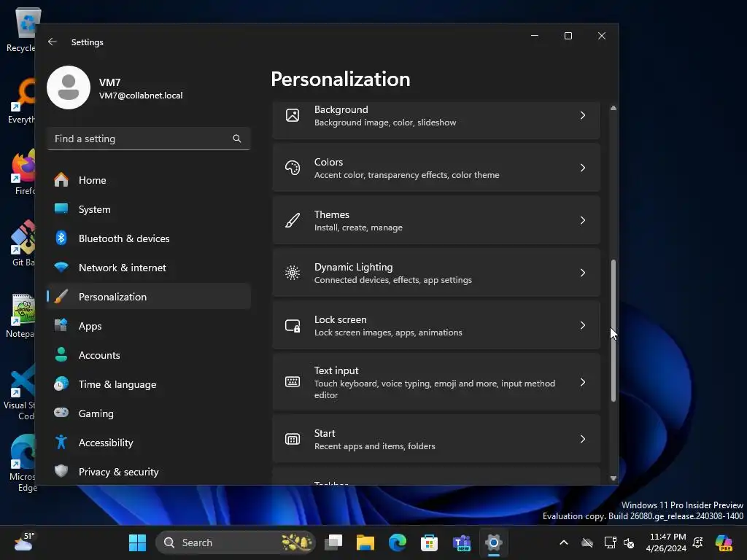
Task: Launch Microsoft Edge from the taskbar
Action: (x=398, y=542)
